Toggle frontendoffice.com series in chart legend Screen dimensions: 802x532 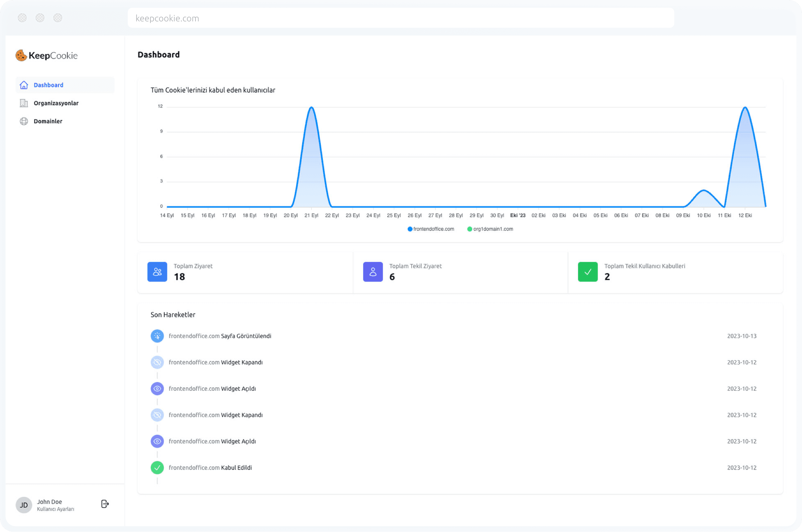point(430,229)
